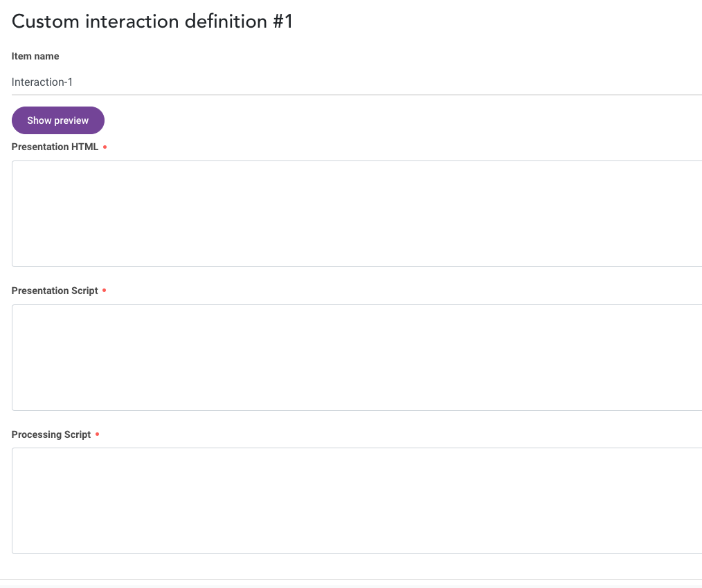Click the Item name label
This screenshot has width=702, height=588.
[x=35, y=57]
